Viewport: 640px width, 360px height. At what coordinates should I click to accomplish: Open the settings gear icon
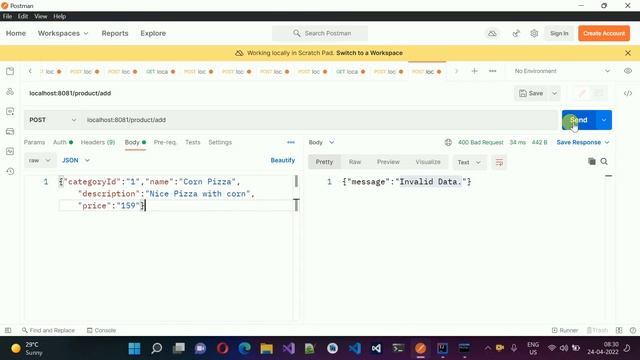534,33
